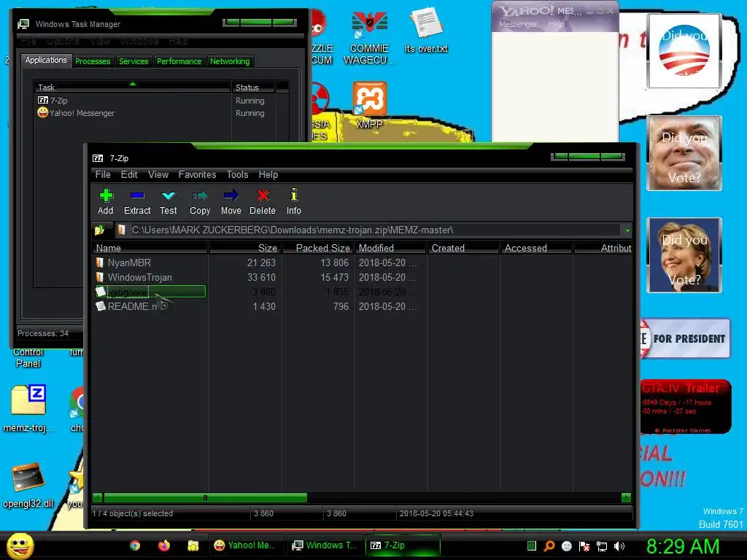The height and width of the screenshot is (560, 747).
Task: Run the Test tool in 7-Zip
Action: pos(169,201)
